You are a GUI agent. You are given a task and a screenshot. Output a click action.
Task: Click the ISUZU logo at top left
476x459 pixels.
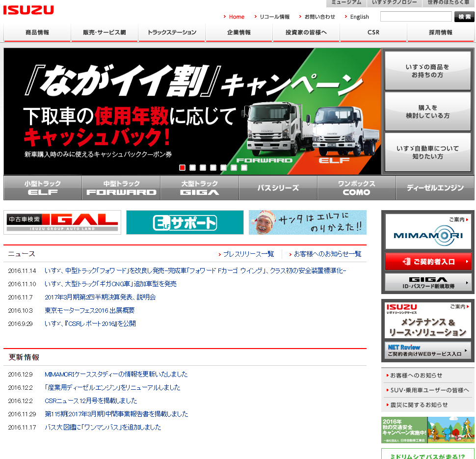pyautogui.click(x=28, y=10)
